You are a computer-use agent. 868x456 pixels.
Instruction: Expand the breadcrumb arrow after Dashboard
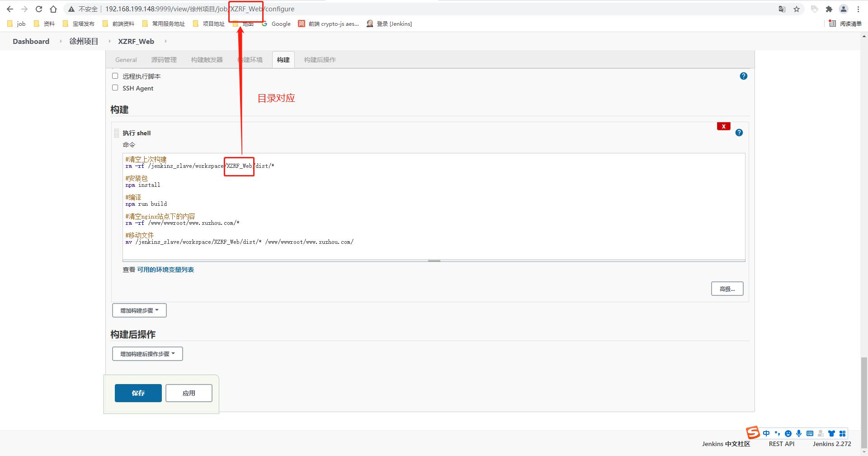click(x=61, y=41)
